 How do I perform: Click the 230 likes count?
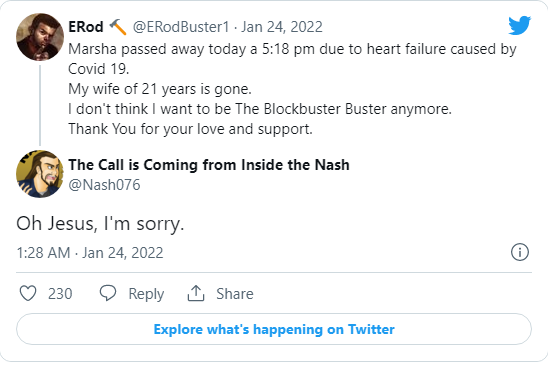(60, 293)
